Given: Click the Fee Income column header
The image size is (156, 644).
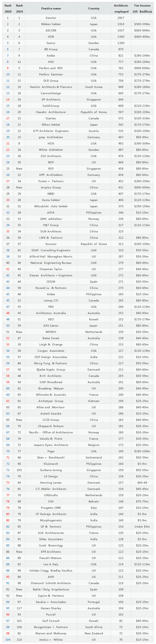Looking at the screenshot, I should point(142,9).
